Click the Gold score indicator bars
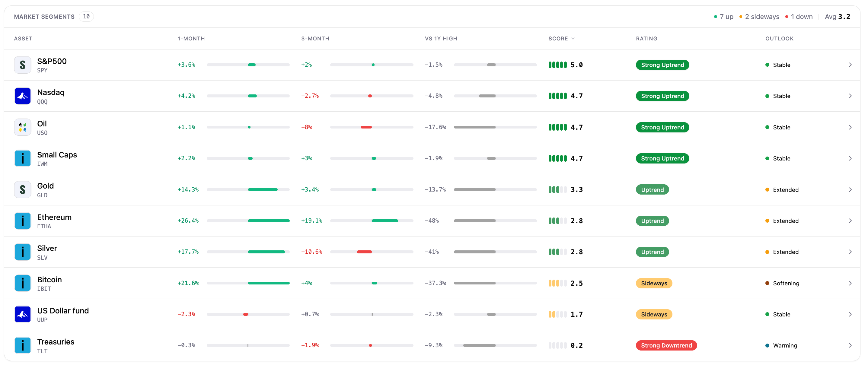This screenshot has height=365, width=868. point(557,189)
